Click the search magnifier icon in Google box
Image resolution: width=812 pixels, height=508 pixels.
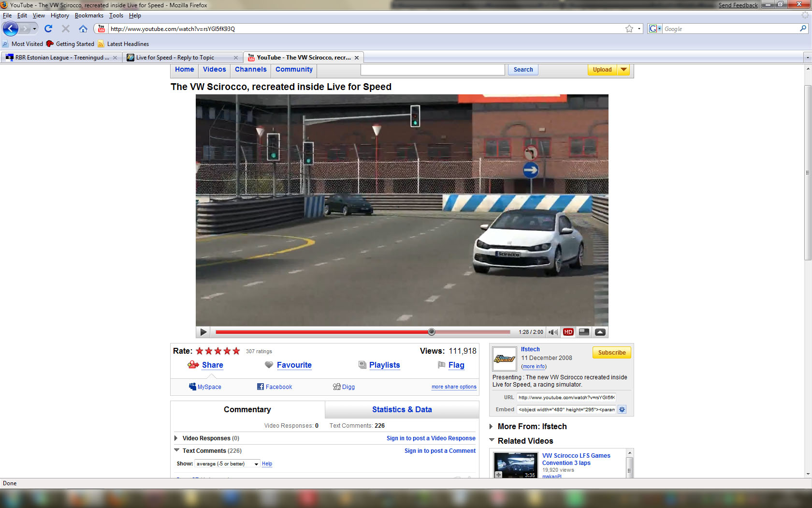click(803, 29)
